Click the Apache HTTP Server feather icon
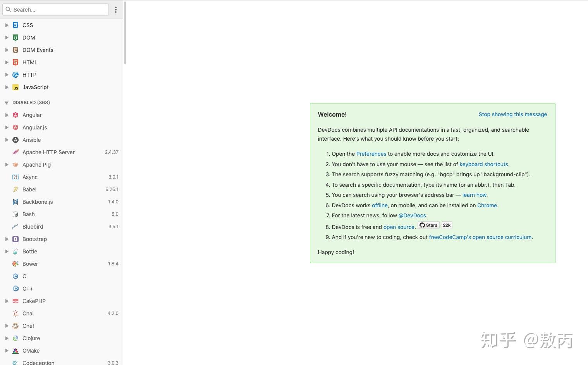This screenshot has height=365, width=588. point(15,152)
